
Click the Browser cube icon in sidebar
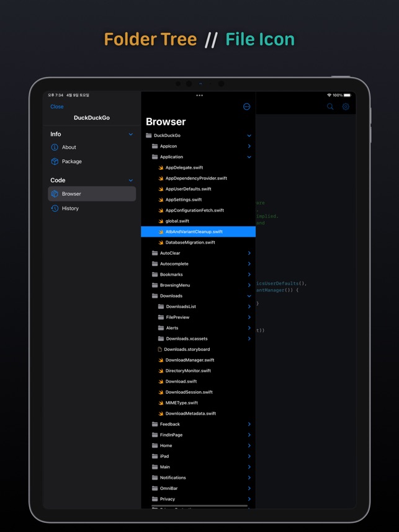pyautogui.click(x=55, y=193)
